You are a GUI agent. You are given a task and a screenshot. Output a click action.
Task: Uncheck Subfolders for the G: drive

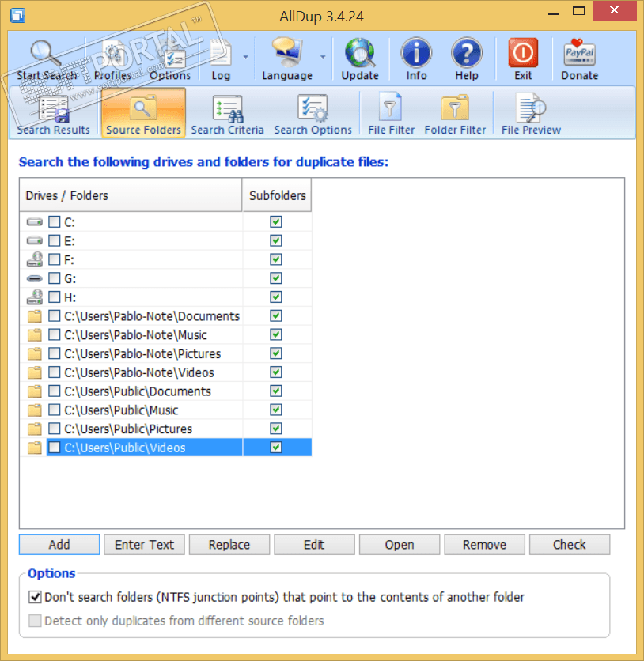tap(276, 278)
